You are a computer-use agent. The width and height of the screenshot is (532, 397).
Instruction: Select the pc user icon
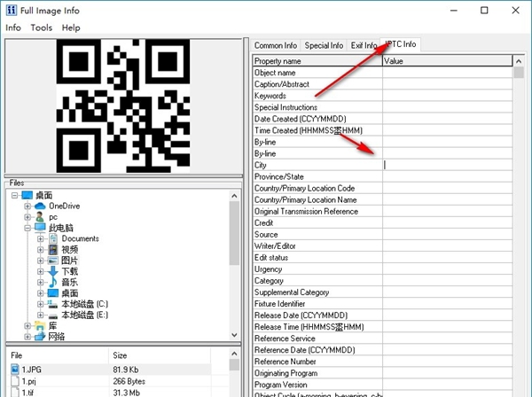[40, 217]
